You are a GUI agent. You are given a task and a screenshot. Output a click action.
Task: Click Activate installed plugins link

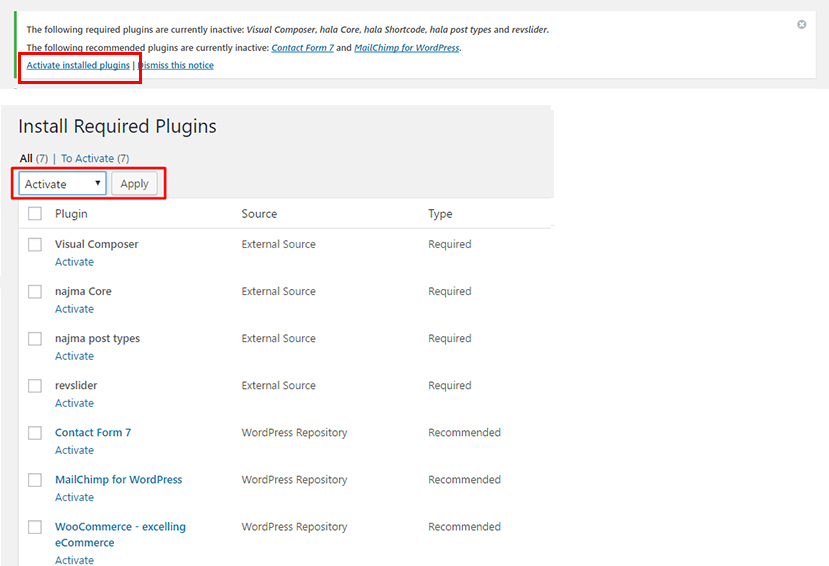(78, 65)
